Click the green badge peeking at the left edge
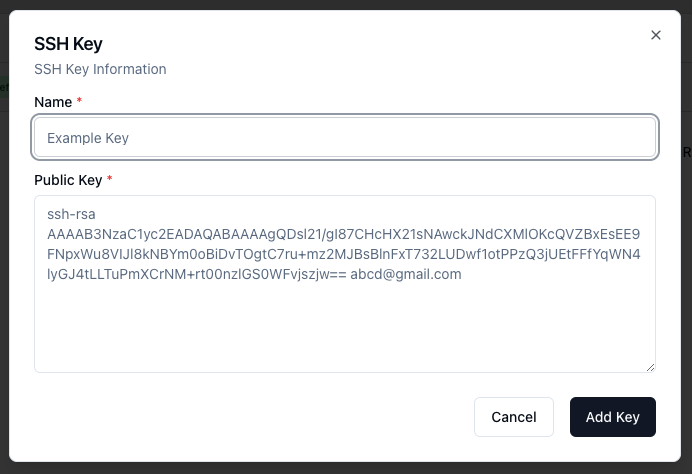The height and width of the screenshot is (474, 692). 4,87
